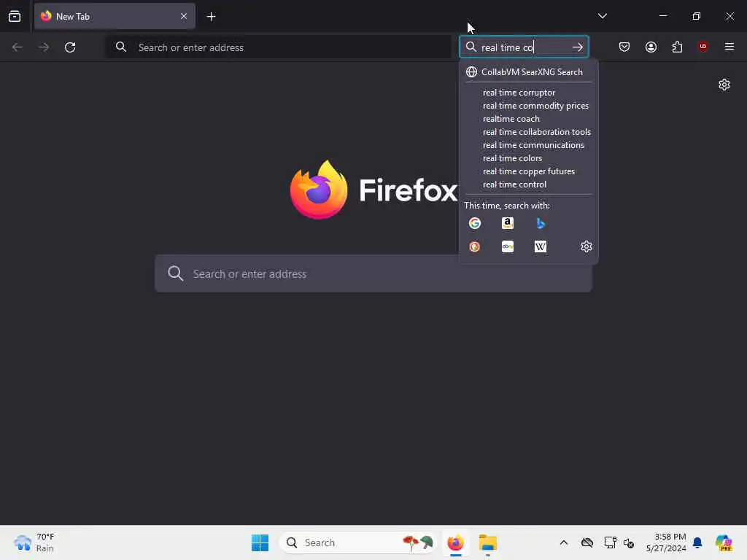The height and width of the screenshot is (560, 747).
Task: Choose suggestion 'real time copper futures'
Action: (x=529, y=171)
